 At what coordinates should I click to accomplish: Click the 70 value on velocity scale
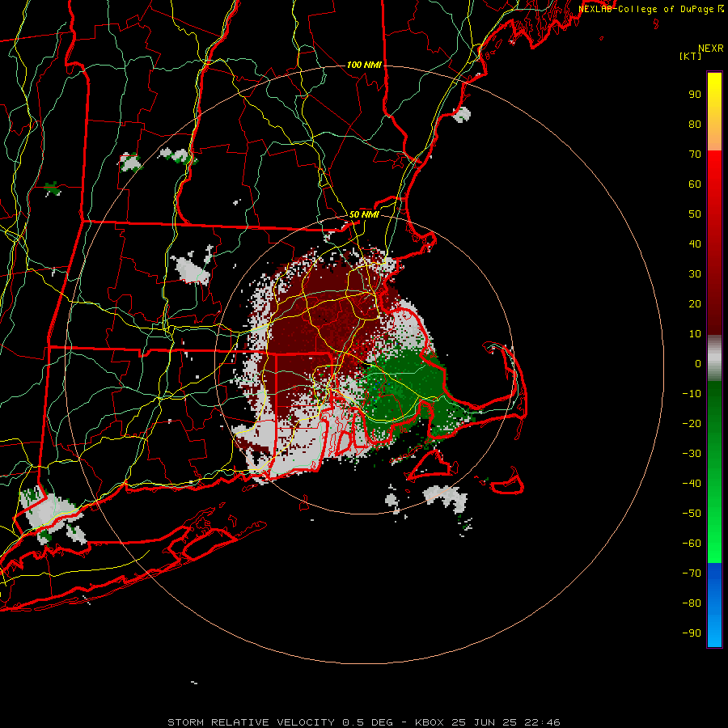[x=695, y=154]
